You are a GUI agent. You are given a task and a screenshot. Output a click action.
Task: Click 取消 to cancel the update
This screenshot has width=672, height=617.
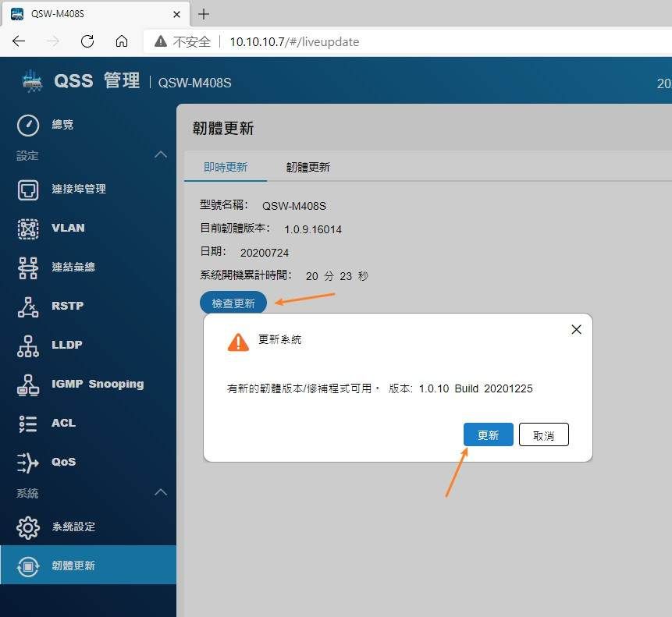[x=543, y=435]
